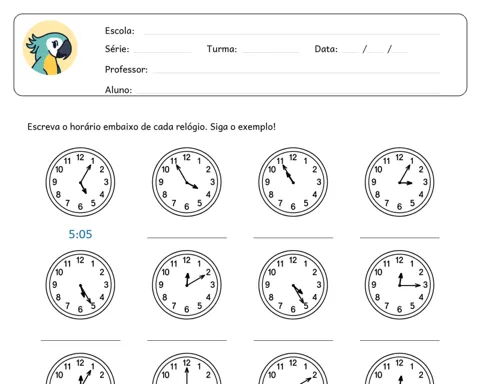Click the third clock in the first row
480x384 pixels.
(x=293, y=182)
